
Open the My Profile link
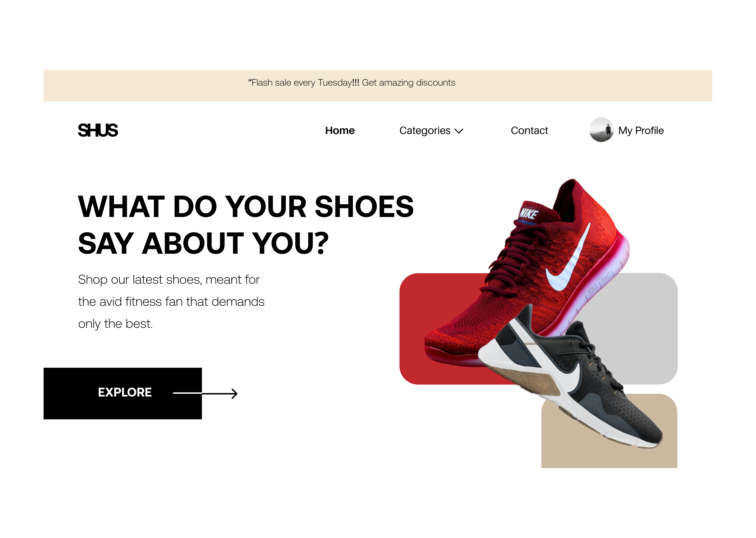pyautogui.click(x=640, y=131)
